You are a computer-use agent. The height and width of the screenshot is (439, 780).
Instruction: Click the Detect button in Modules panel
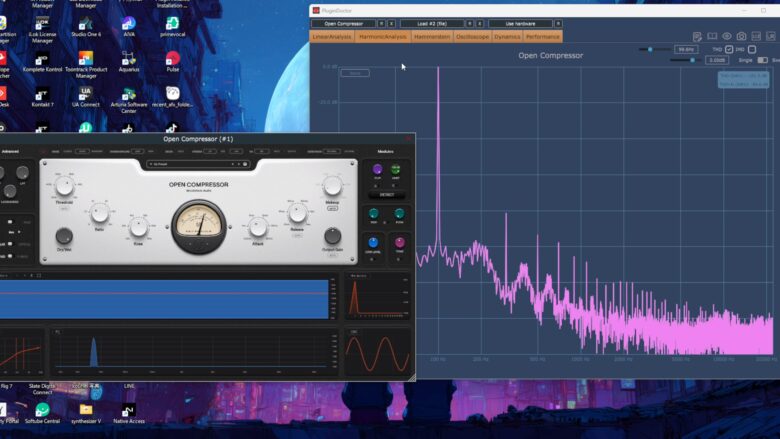click(386, 195)
